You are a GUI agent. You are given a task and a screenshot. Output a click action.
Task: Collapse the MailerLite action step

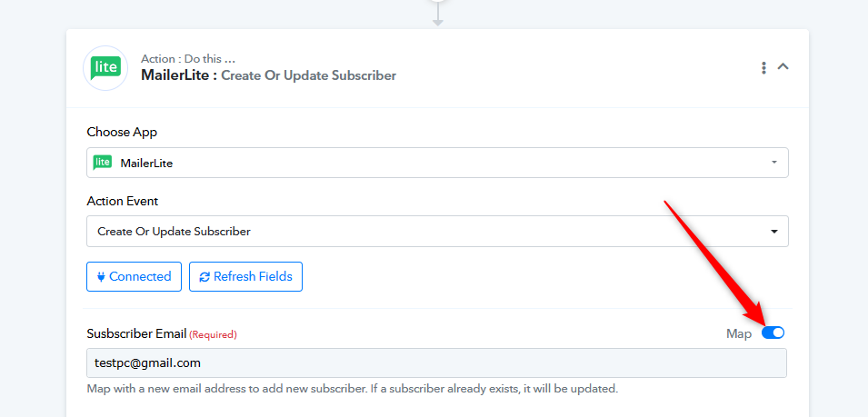click(x=783, y=66)
